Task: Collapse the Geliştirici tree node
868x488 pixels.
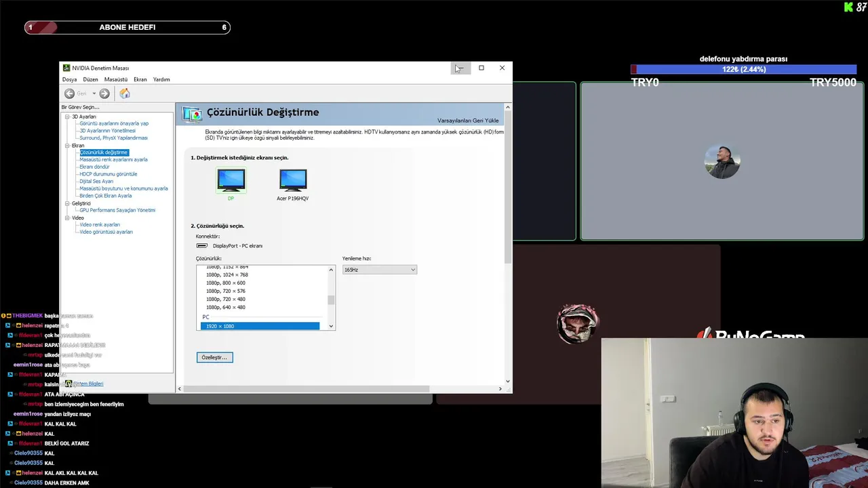Action: pos(67,203)
